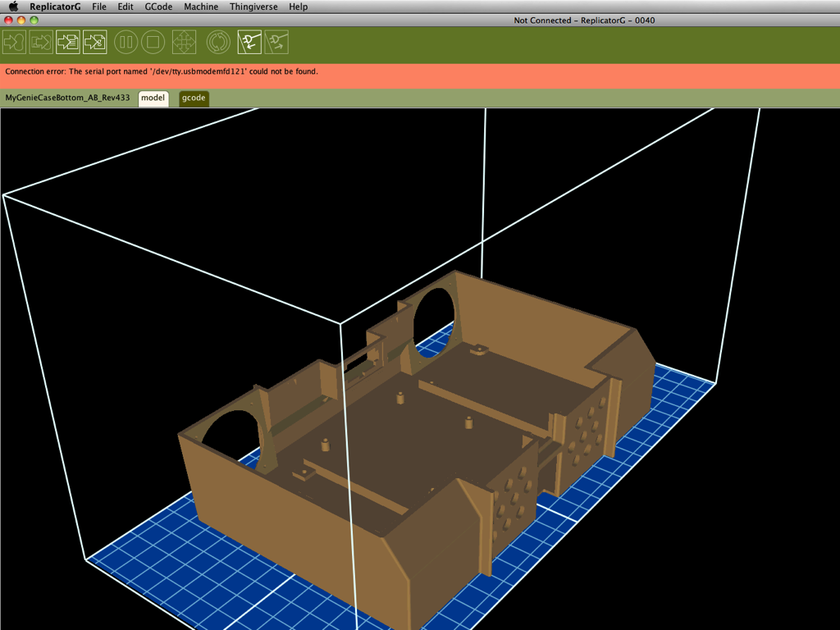Zoom the window with the green button
The height and width of the screenshot is (630, 840).
coord(34,21)
